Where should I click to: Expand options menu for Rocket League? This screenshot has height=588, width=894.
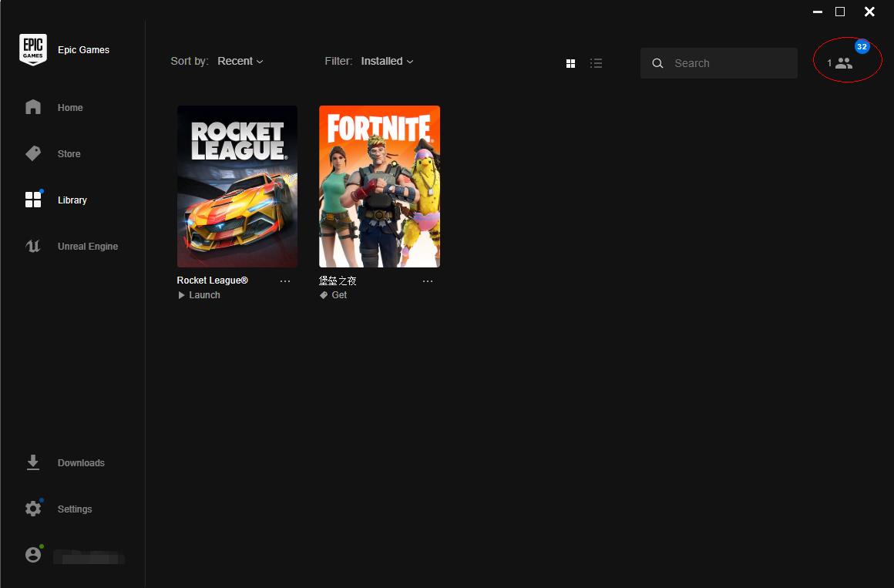285,281
